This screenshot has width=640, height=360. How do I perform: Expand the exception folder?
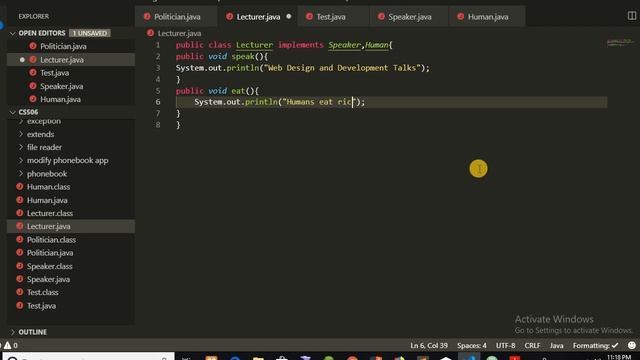pos(44,121)
